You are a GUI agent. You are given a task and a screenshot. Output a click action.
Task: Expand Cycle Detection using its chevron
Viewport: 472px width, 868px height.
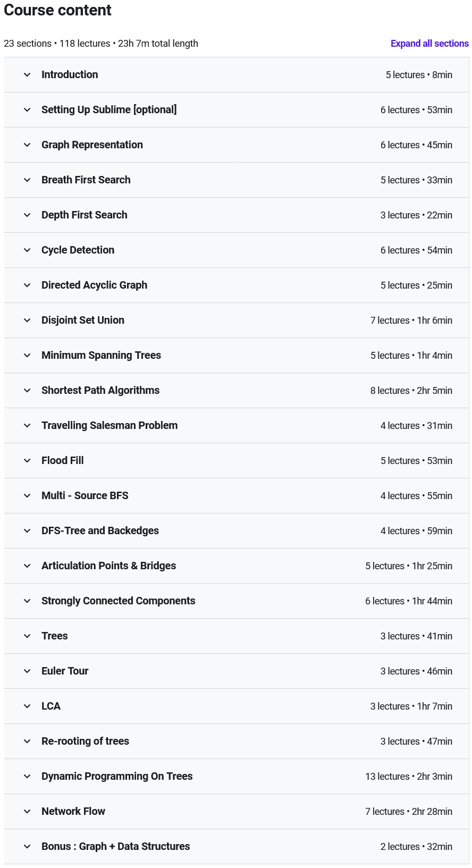coord(27,250)
